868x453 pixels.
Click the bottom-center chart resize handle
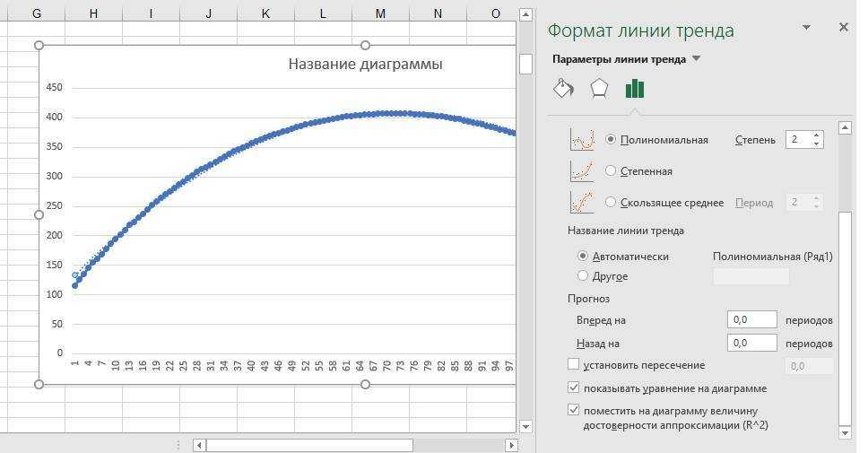point(365,384)
